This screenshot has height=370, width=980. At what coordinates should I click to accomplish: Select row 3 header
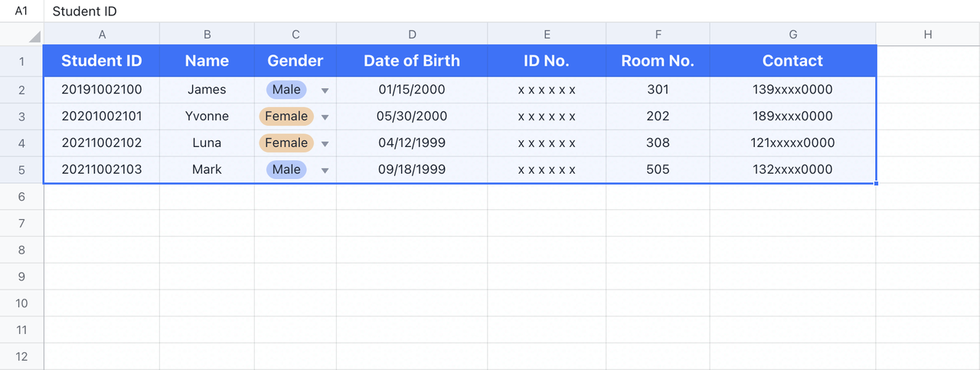pyautogui.click(x=21, y=116)
